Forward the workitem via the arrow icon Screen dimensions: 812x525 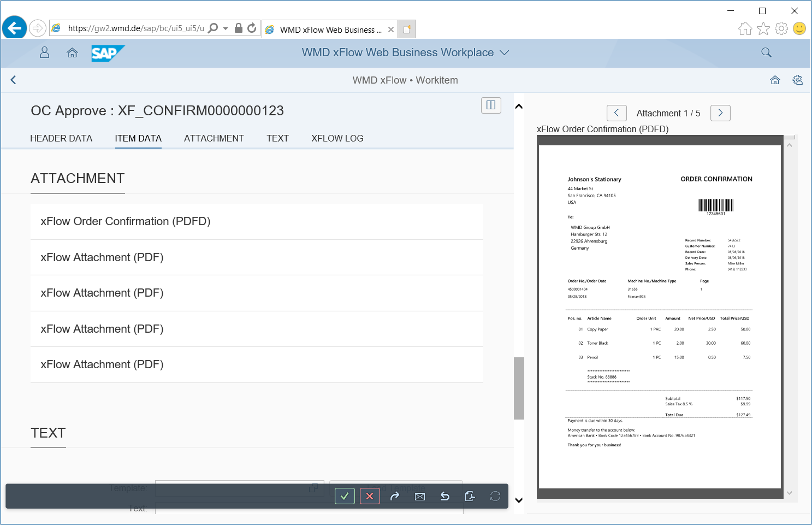click(x=395, y=496)
